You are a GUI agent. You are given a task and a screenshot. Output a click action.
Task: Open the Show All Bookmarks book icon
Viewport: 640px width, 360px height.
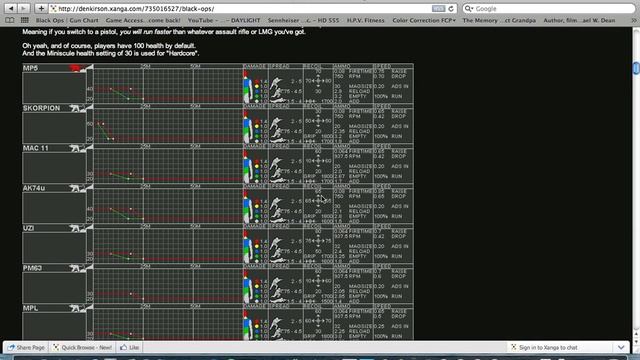pos(10,20)
